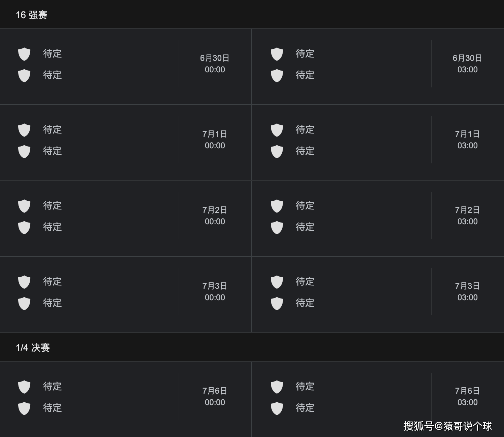The height and width of the screenshot is (437, 504).
Task: Select top team shield in 7月1日 00:00 match
Action: click(x=24, y=130)
